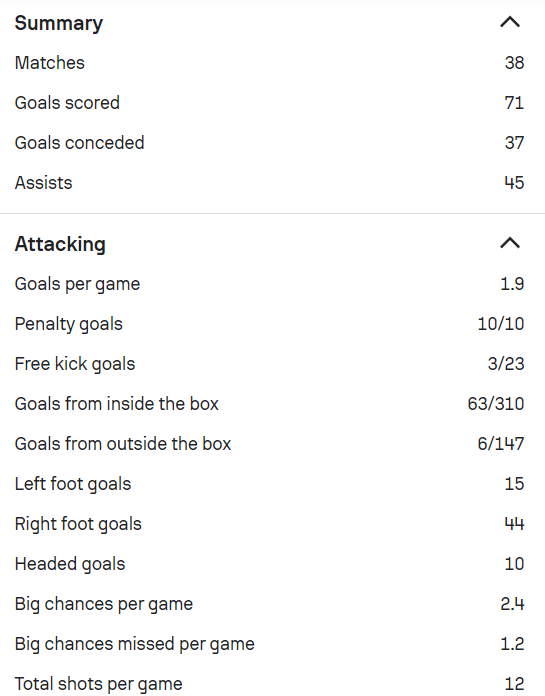This screenshot has height=696, width=545.
Task: Click the Goals from outside the box label
Action: [123, 443]
